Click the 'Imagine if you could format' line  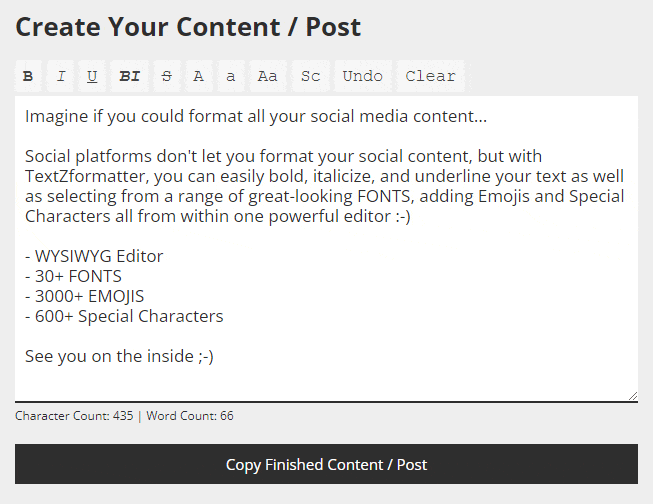(x=256, y=117)
